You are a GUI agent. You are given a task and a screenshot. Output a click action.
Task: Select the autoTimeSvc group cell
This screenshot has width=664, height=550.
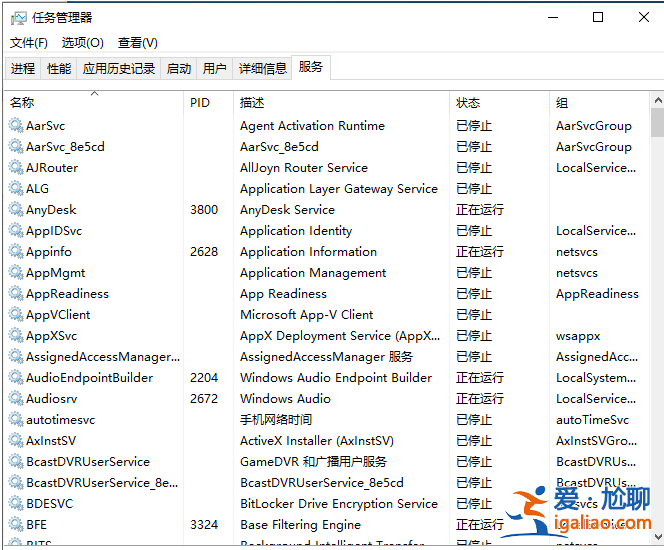[x=592, y=420]
